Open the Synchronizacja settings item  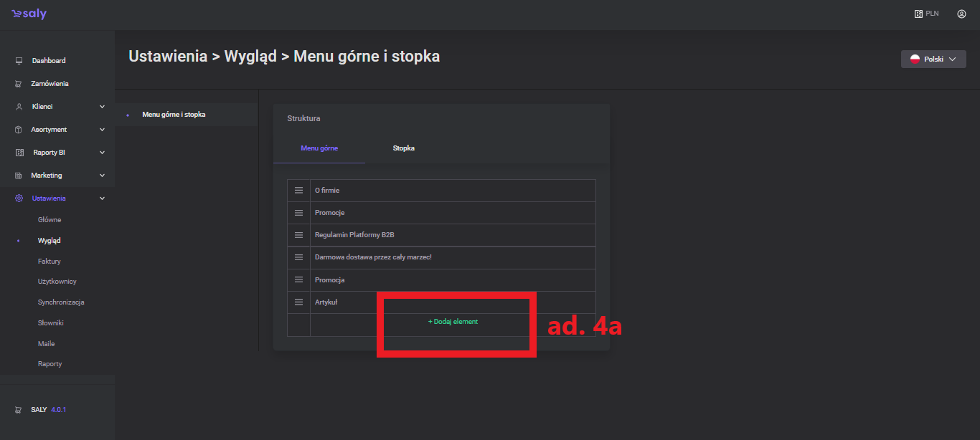coord(61,302)
